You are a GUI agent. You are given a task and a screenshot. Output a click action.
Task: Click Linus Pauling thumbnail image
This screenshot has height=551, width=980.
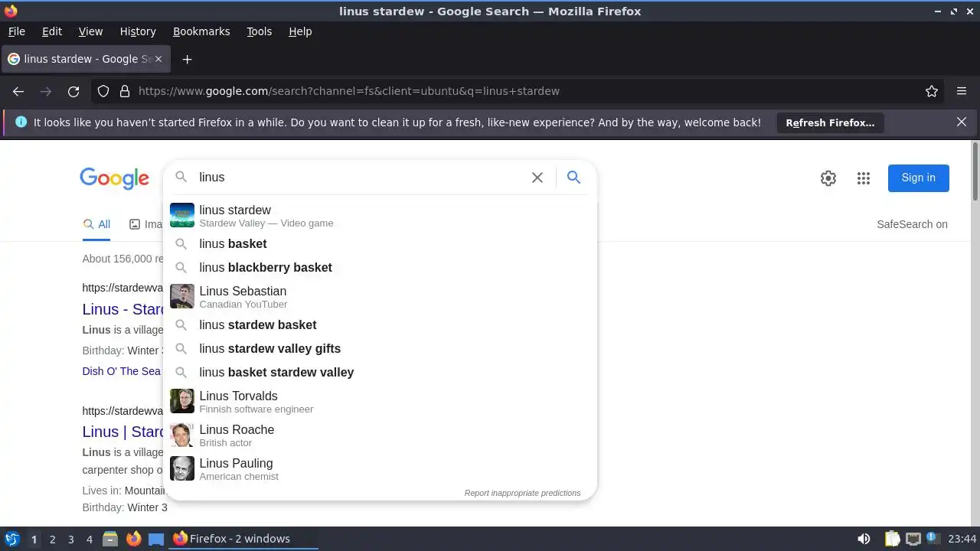coord(182,468)
